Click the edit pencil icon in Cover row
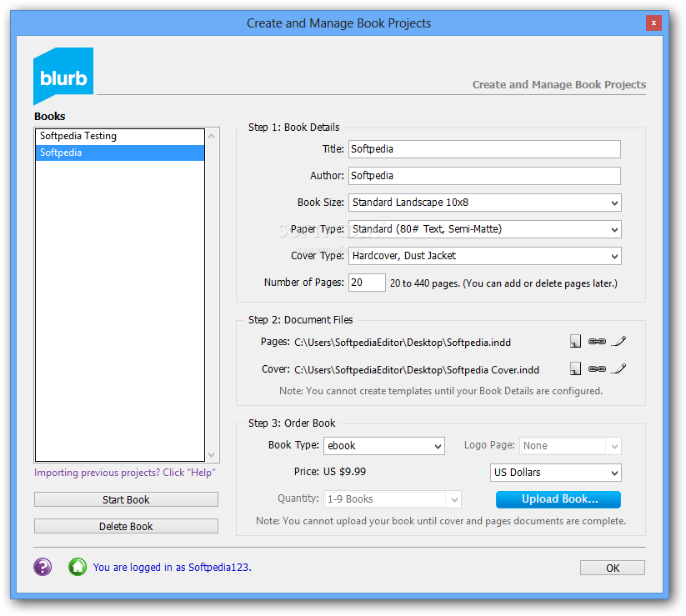This screenshot has width=686, height=616. pyautogui.click(x=618, y=368)
